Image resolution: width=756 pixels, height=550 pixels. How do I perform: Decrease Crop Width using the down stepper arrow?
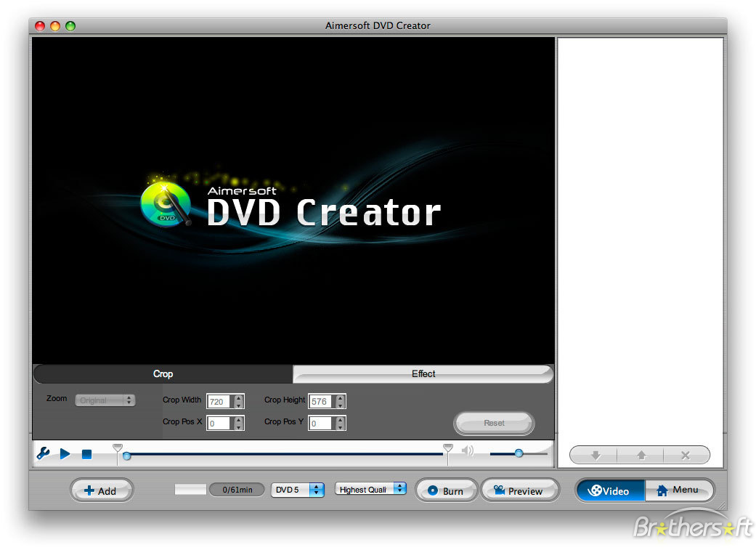pyautogui.click(x=239, y=405)
